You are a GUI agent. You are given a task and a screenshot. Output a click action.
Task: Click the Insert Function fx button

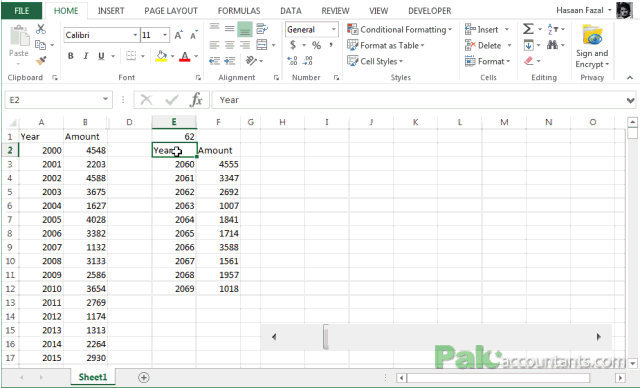pos(196,100)
